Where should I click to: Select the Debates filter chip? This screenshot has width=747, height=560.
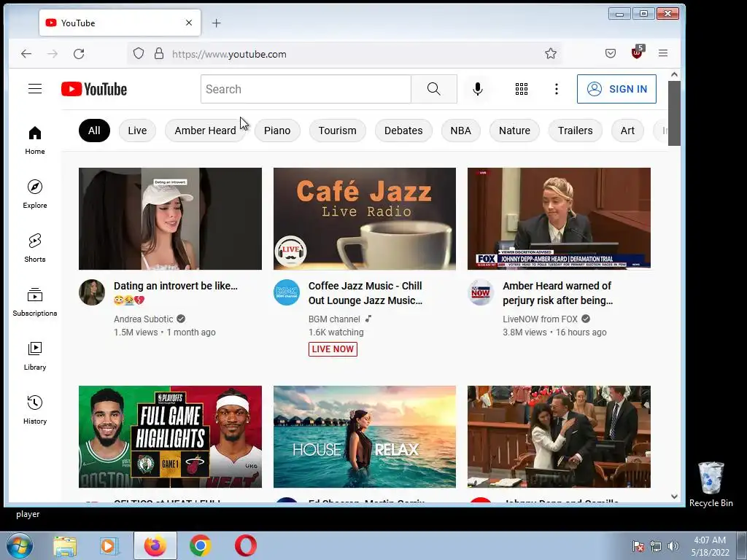tap(403, 131)
